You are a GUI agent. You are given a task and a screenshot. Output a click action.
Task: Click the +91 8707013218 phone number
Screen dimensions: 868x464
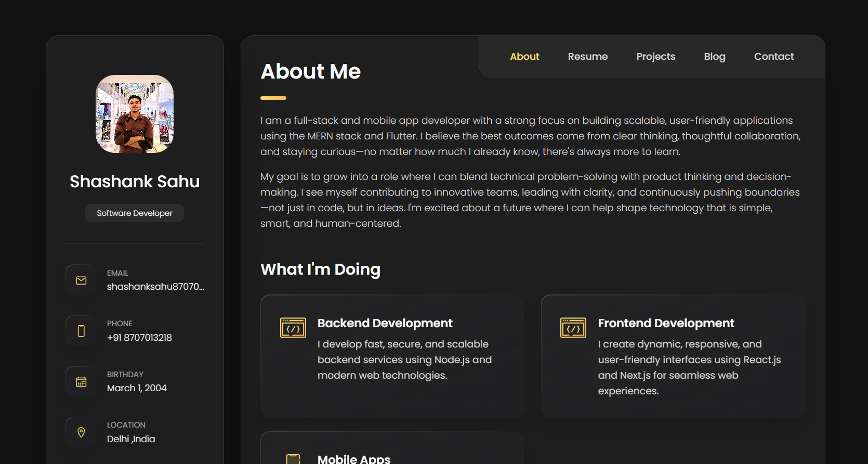pos(139,338)
